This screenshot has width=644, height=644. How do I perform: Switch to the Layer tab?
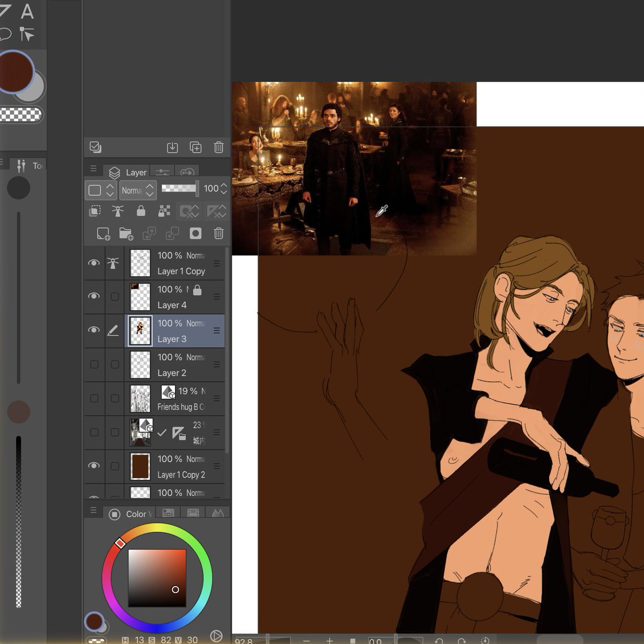[127, 172]
